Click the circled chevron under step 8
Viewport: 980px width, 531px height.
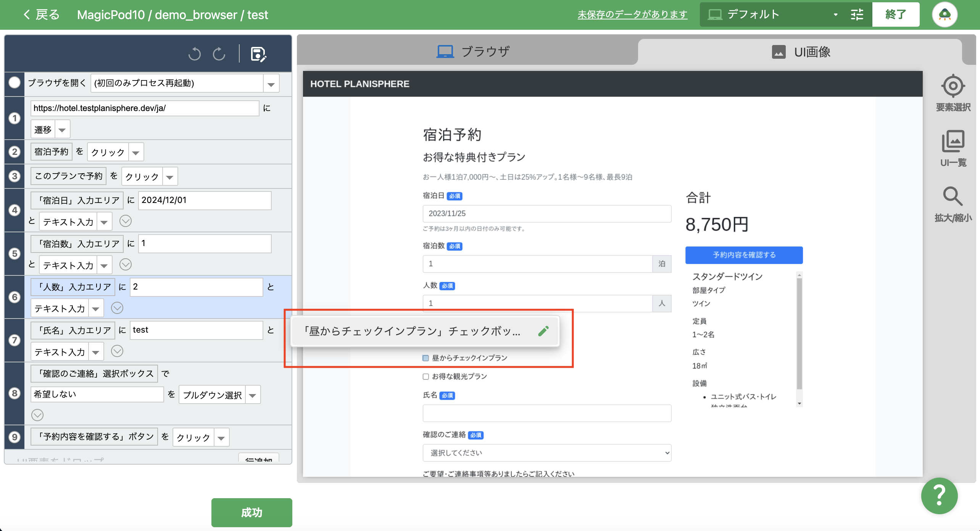(x=37, y=415)
